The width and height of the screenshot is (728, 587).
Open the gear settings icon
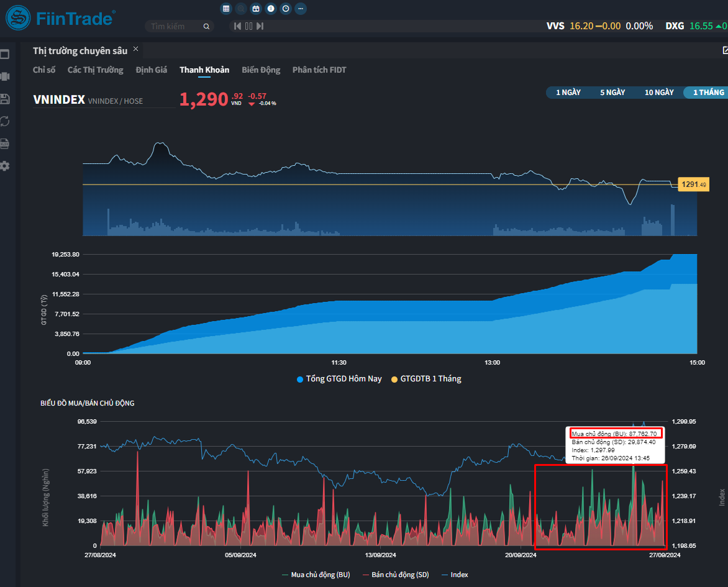4,166
